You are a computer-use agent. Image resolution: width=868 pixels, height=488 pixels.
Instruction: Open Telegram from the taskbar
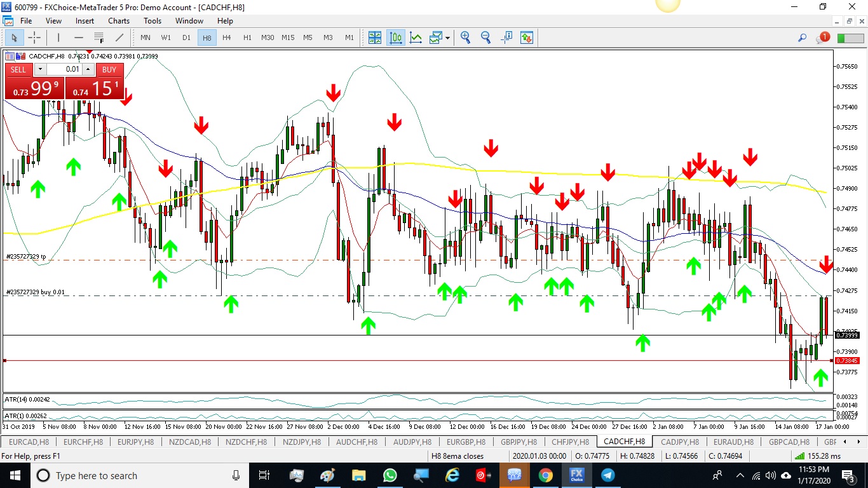(x=607, y=475)
